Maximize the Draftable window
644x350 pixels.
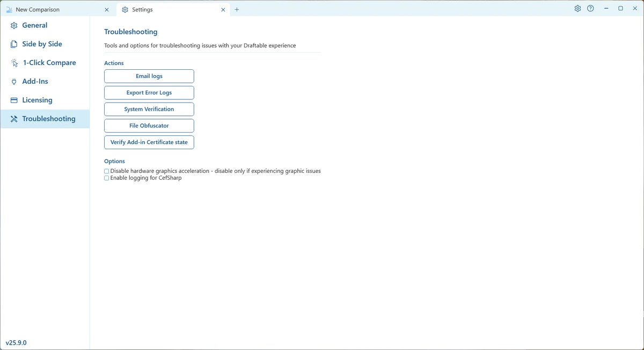620,9
